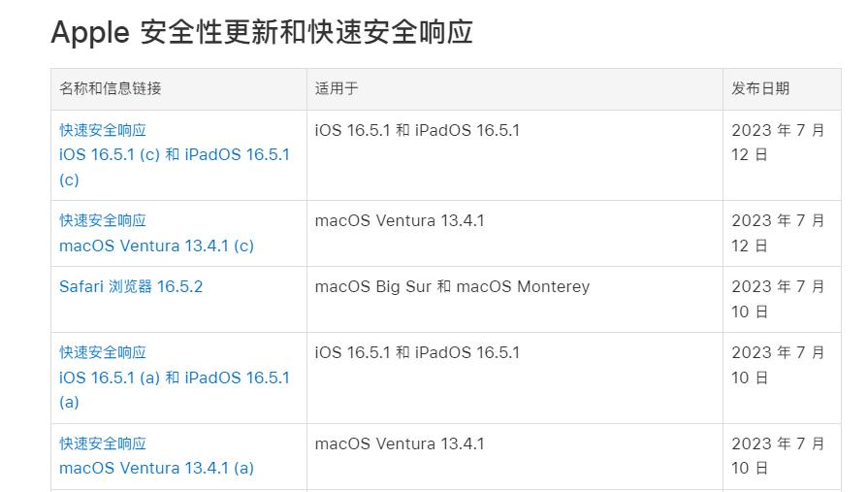
Task: Click the 适用于 column header
Action: point(337,88)
